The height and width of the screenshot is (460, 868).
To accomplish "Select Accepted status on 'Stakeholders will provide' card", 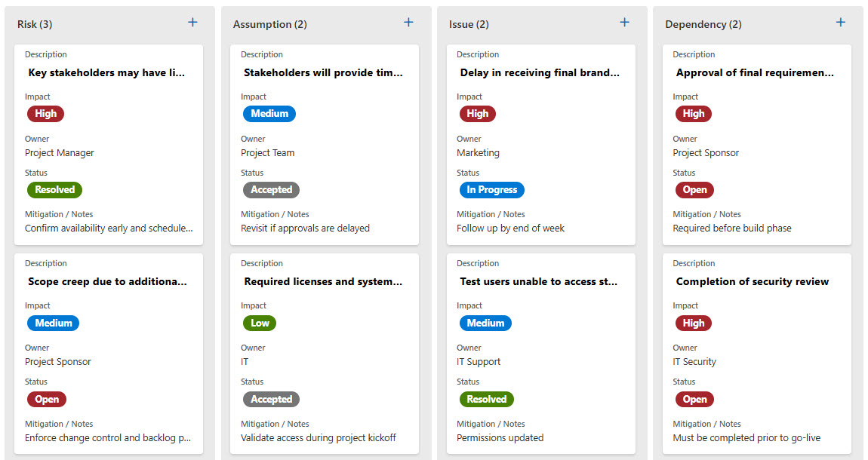I will coord(271,190).
